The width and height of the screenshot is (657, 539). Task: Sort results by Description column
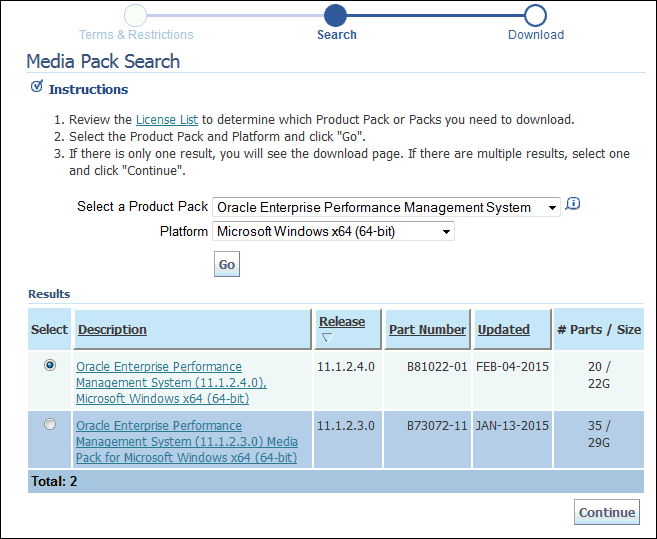tap(112, 329)
